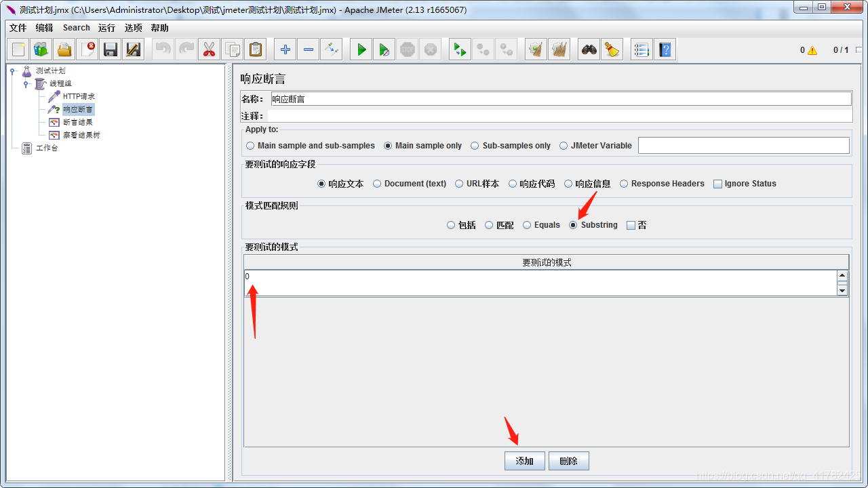Open Search with binoculars icon
Viewport: 868px width, 488px height.
tap(589, 49)
